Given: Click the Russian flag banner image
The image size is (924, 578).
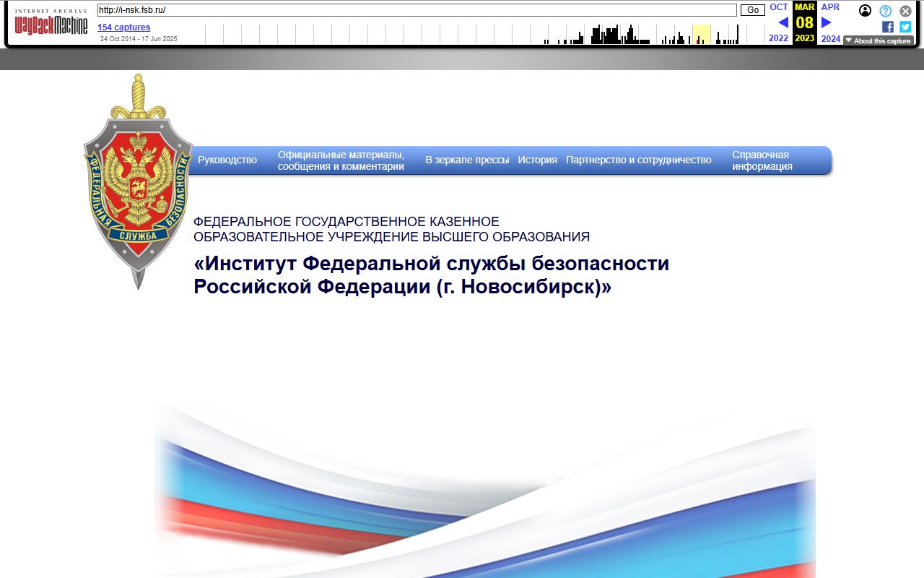Looking at the screenshot, I should [x=485, y=488].
